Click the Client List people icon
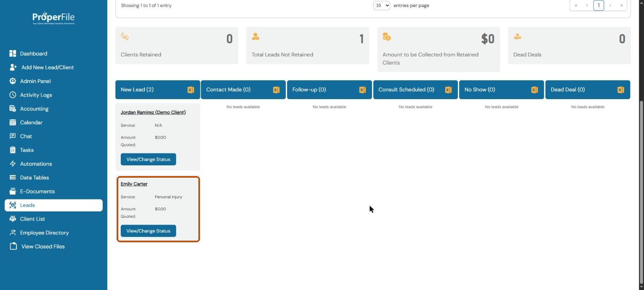 pyautogui.click(x=13, y=219)
